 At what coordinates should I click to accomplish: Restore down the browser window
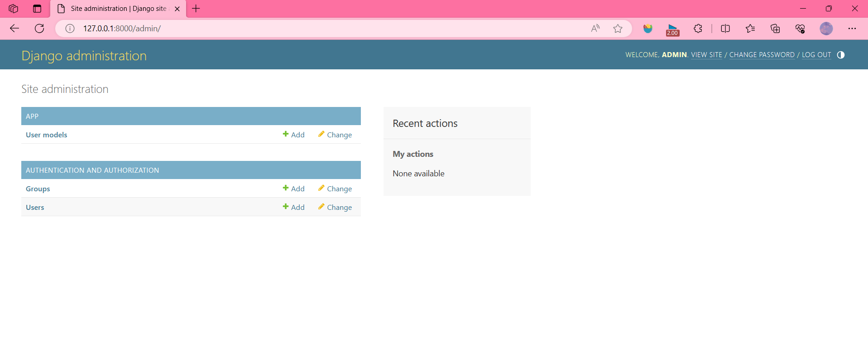829,9
